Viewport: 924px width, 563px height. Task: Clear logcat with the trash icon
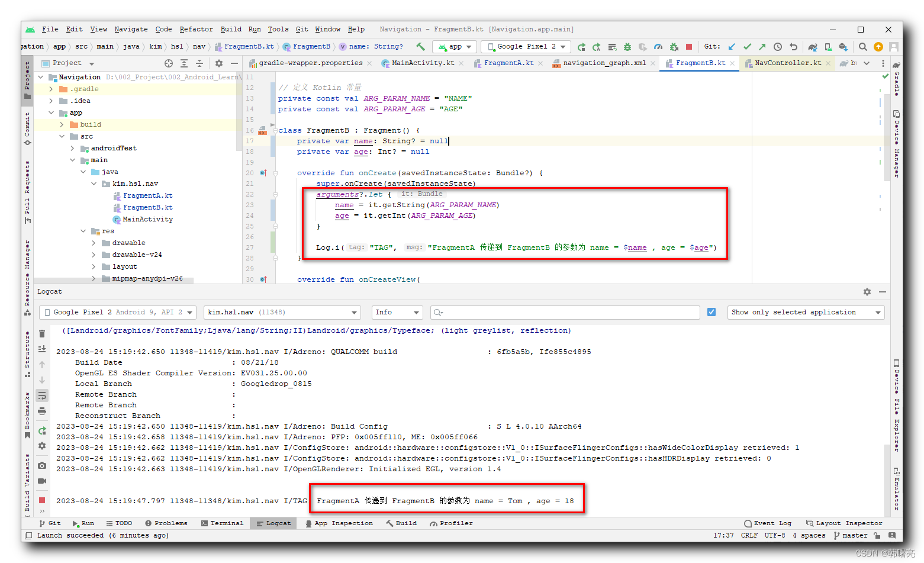(x=42, y=334)
